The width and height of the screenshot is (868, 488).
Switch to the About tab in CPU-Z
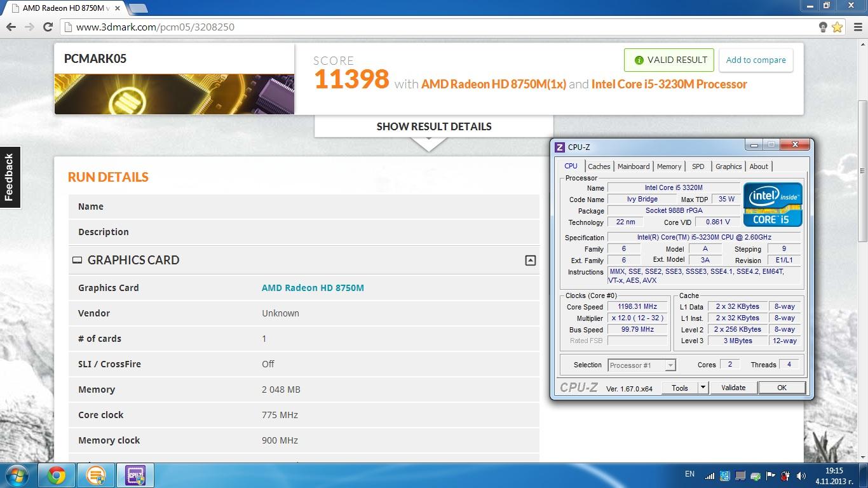[x=759, y=166]
